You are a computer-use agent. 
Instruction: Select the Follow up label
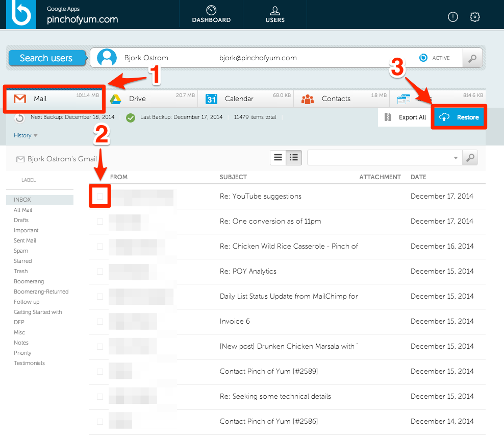[27, 302]
